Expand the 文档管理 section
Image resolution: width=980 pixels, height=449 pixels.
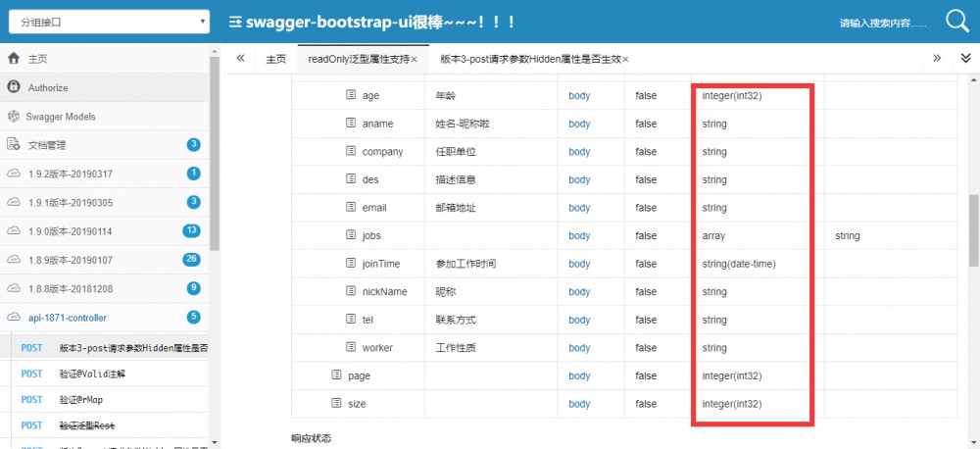tap(105, 145)
